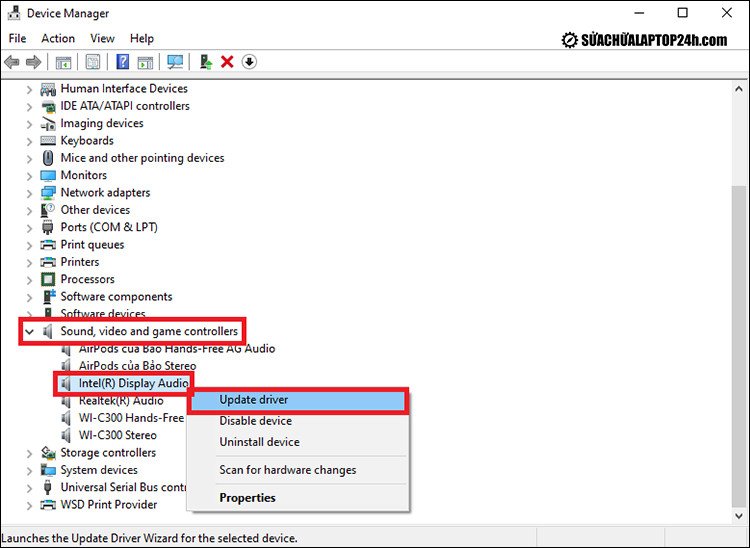
Task: Open the Properties sheet toolbar icon
Action: point(92,62)
